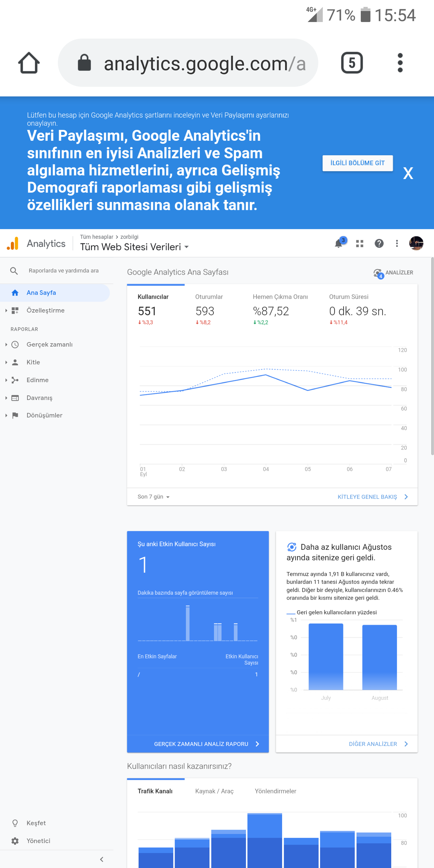Select the Kullanıcılar metric tab

point(156,309)
